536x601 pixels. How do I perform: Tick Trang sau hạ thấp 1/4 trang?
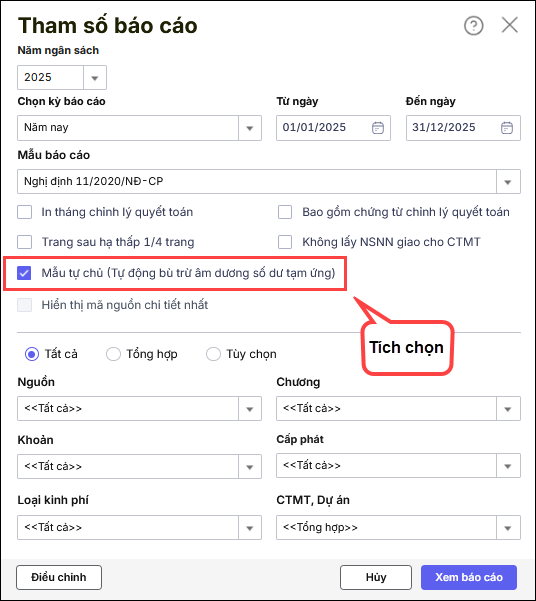25,242
